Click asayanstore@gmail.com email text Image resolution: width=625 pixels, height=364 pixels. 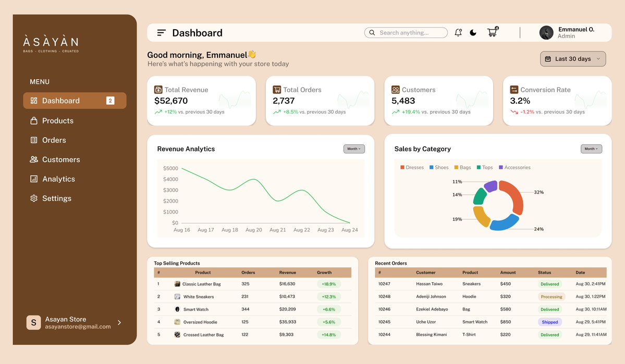click(78, 327)
